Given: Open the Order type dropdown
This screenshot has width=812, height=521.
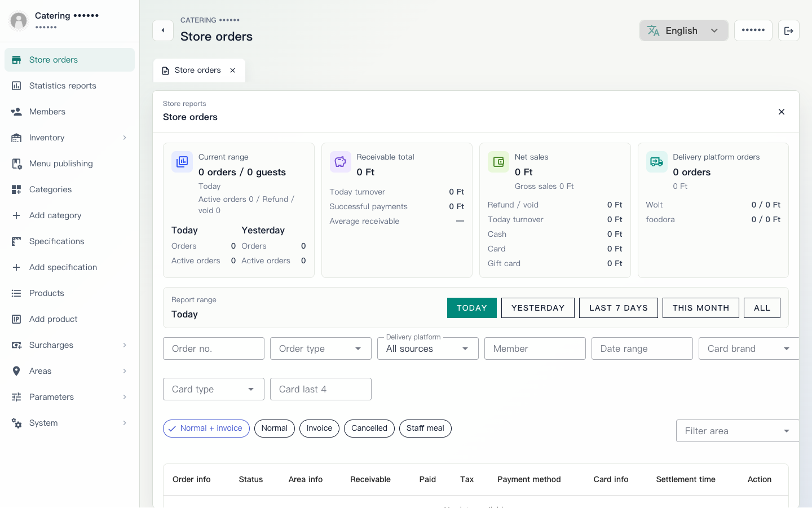Looking at the screenshot, I should [x=321, y=348].
